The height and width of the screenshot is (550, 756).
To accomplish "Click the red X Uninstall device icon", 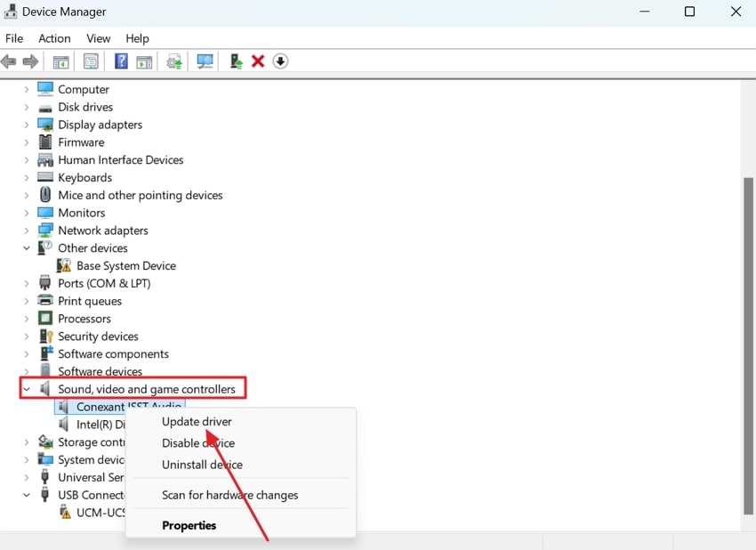I will 258,61.
